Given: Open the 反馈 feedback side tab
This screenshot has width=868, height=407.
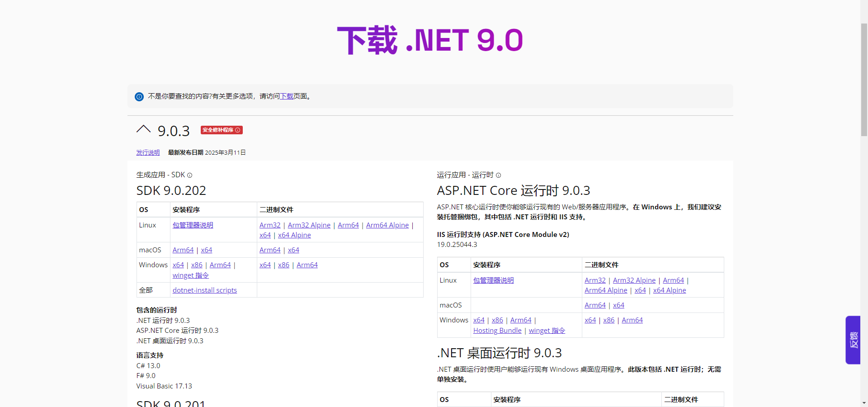Looking at the screenshot, I should coord(853,340).
